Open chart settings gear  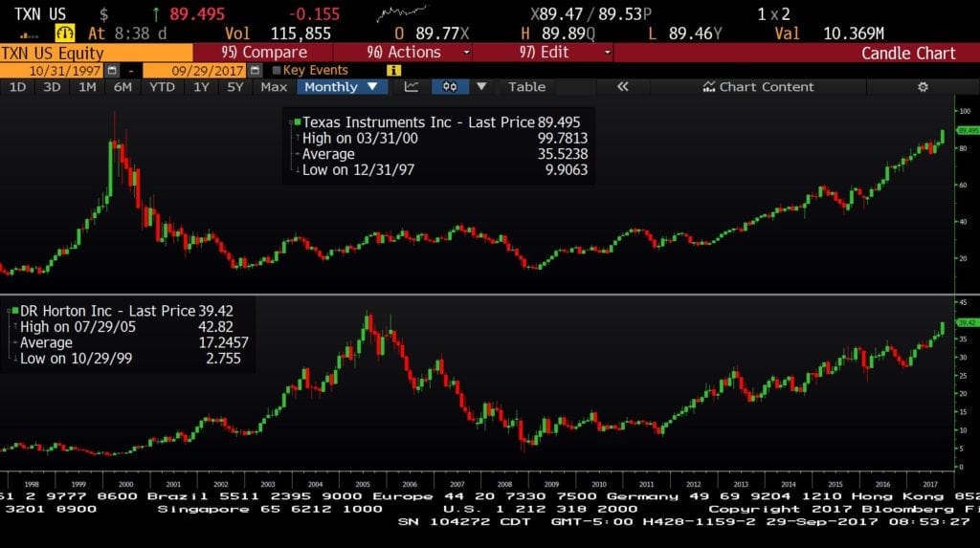[x=923, y=87]
